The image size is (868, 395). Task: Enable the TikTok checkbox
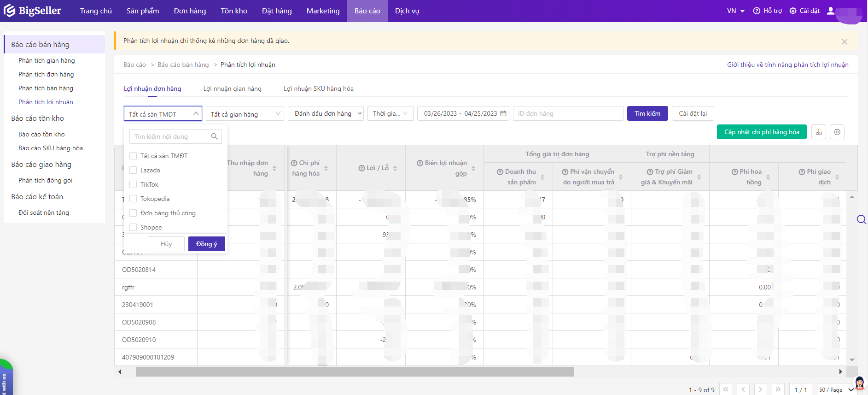click(133, 185)
